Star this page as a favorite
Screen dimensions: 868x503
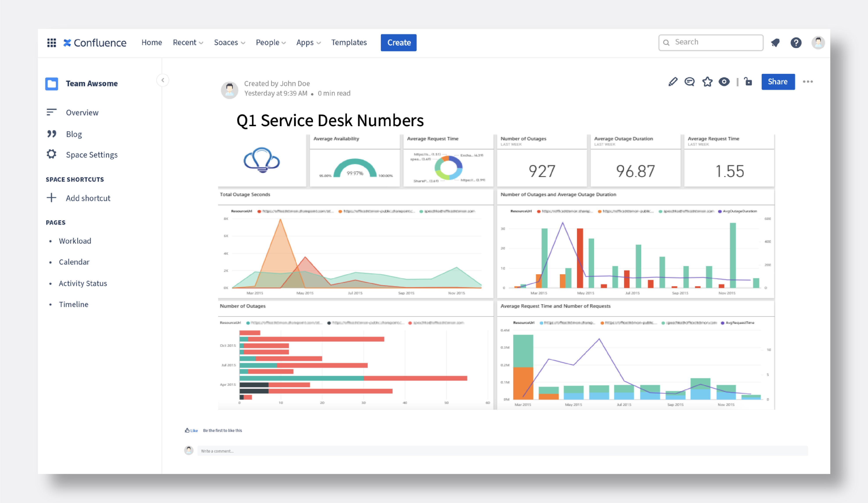click(707, 82)
